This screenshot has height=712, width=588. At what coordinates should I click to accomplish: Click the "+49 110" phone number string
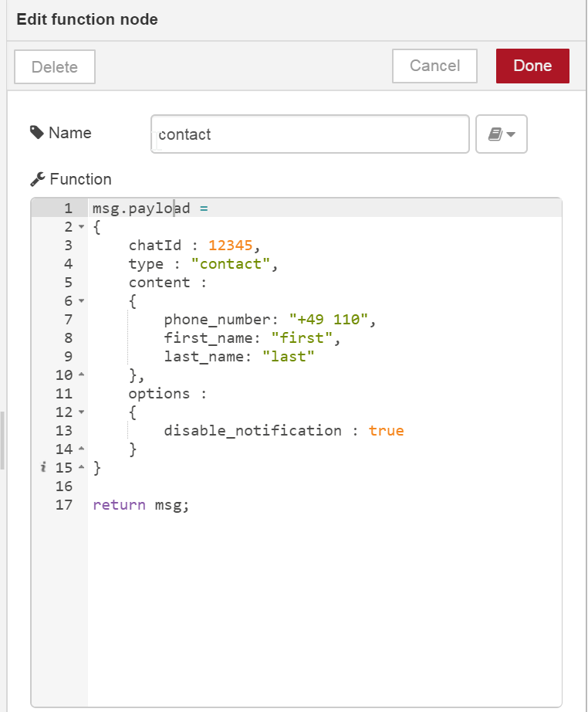pos(331,320)
